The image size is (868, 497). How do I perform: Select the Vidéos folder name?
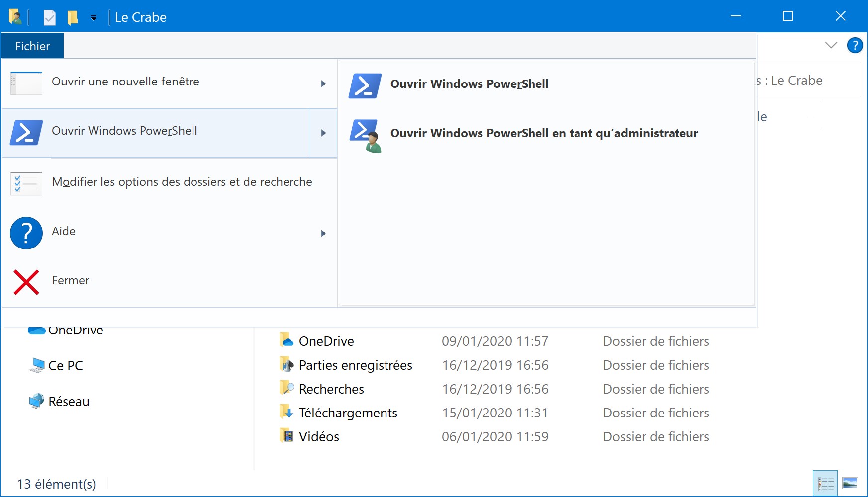tap(319, 436)
